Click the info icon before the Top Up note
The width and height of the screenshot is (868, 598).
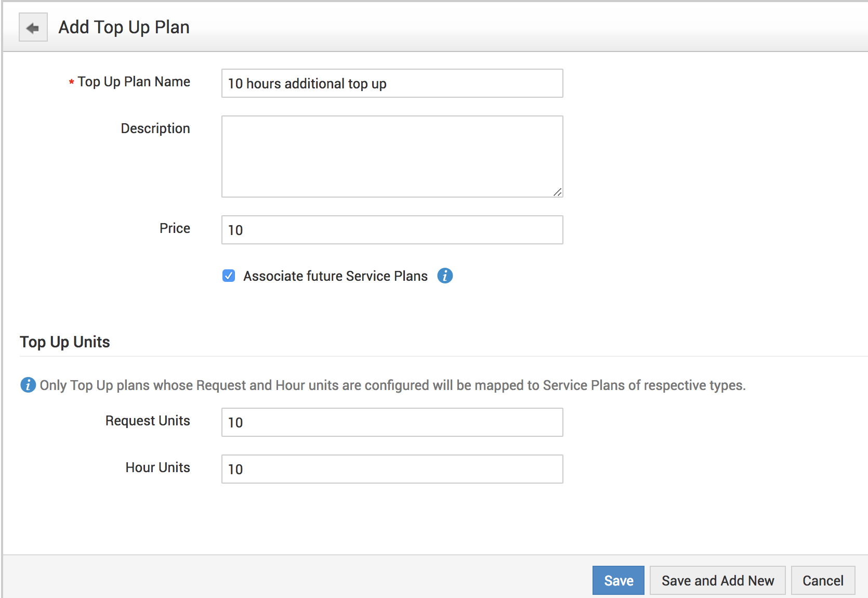click(28, 385)
